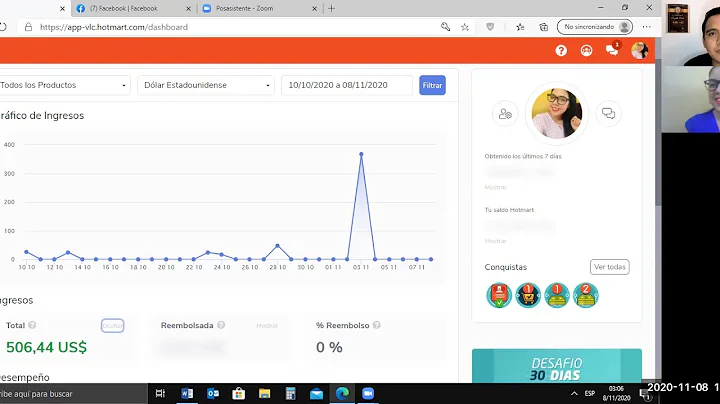Click the taskbar search box
Image resolution: width=720 pixels, height=404 pixels.
pyautogui.click(x=73, y=393)
